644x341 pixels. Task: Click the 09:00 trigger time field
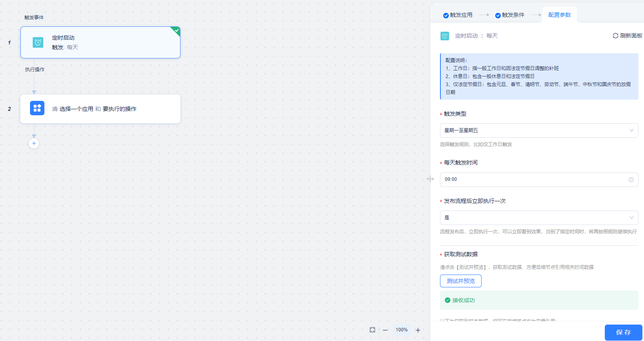(539, 180)
